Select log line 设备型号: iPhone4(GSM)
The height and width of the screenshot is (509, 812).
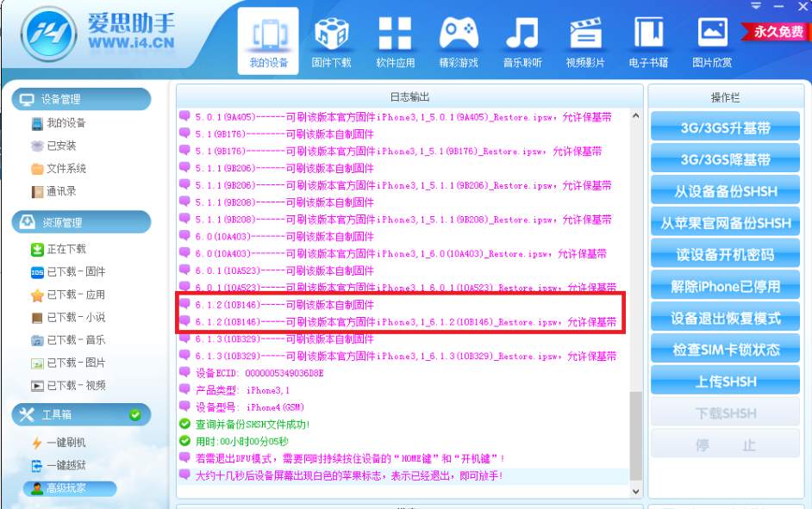pos(250,407)
